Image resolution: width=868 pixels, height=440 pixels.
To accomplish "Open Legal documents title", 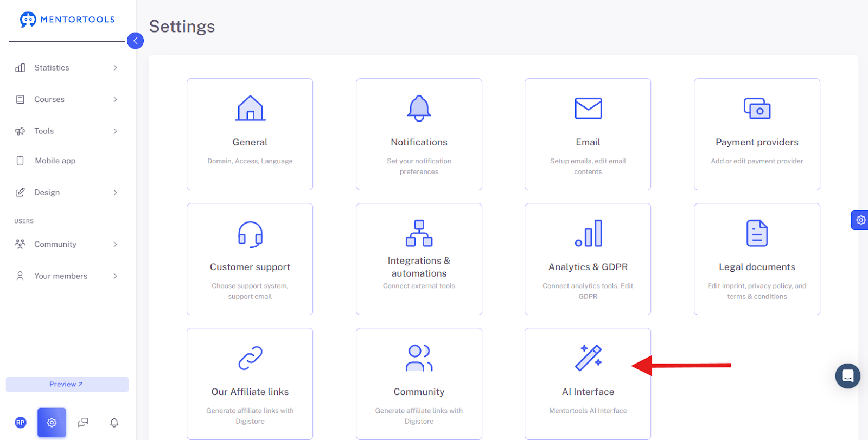I will (757, 267).
